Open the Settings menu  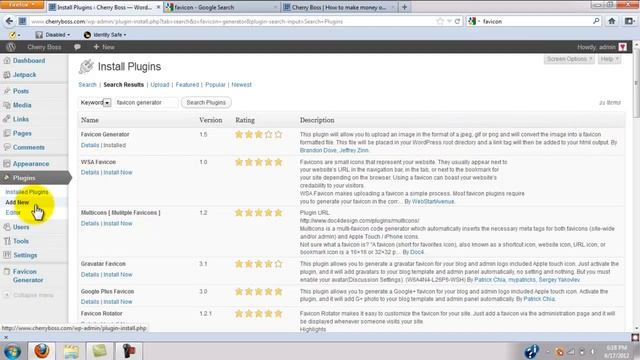24,255
